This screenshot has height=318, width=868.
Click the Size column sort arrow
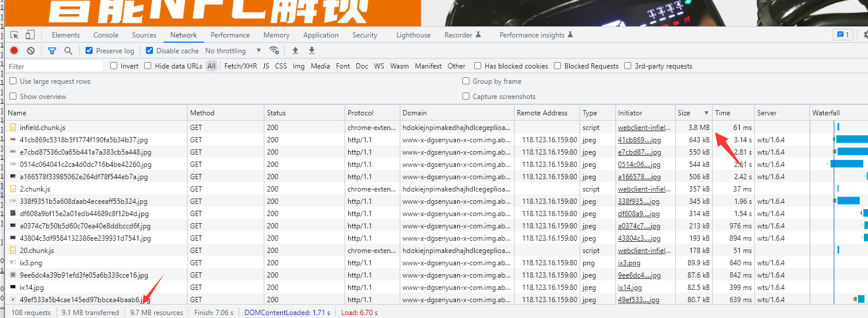coord(706,113)
